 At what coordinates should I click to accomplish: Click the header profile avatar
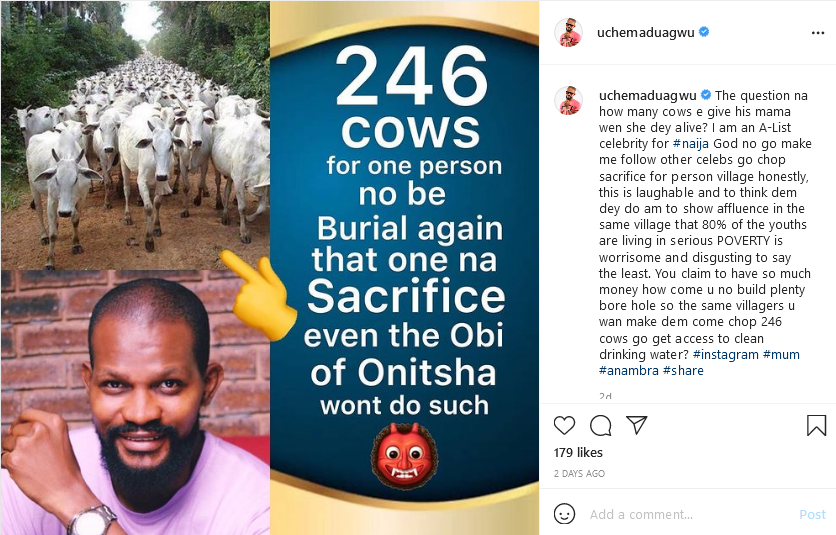coord(568,33)
